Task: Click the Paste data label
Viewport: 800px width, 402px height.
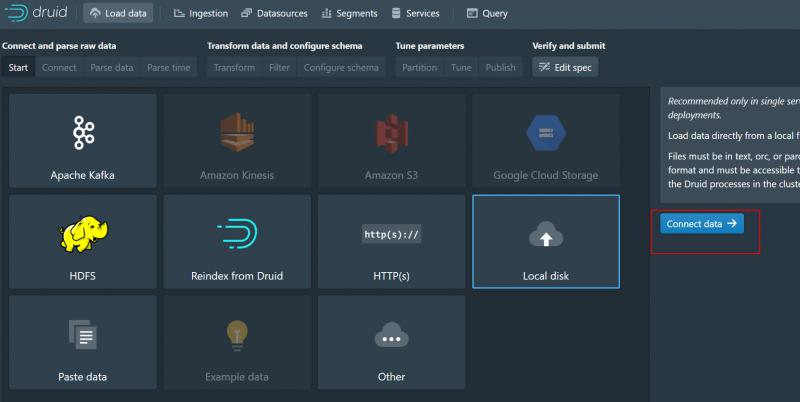Action: (x=83, y=377)
